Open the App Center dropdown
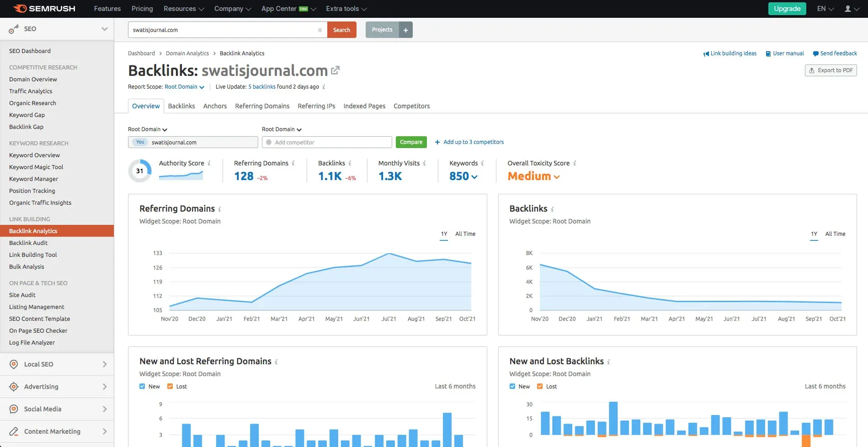This screenshot has height=447, width=868. [289, 9]
